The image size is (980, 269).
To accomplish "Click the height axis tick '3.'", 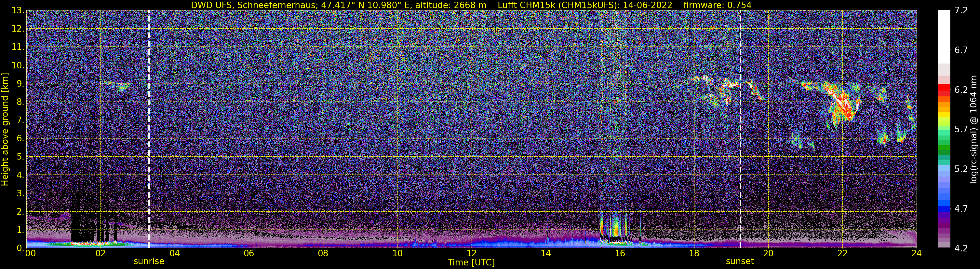I will point(20,193).
